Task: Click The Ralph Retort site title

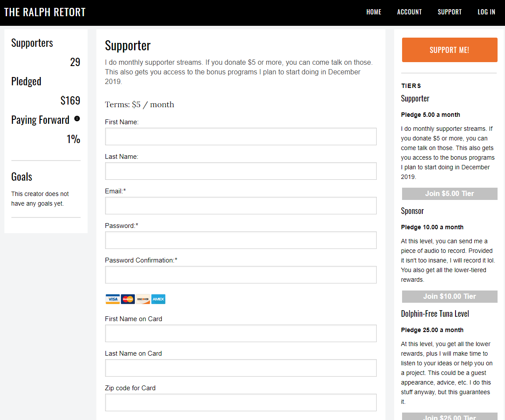Action: [45, 12]
